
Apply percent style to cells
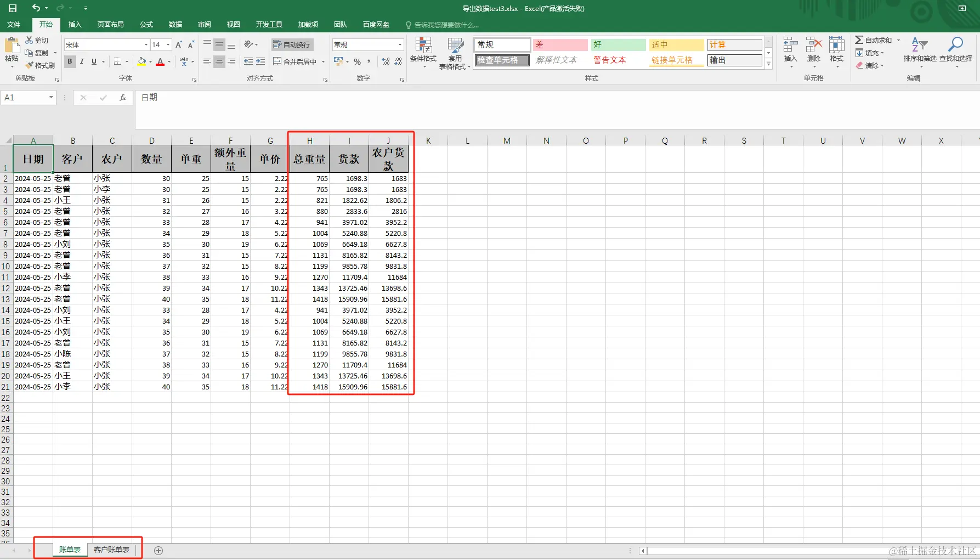pyautogui.click(x=358, y=61)
